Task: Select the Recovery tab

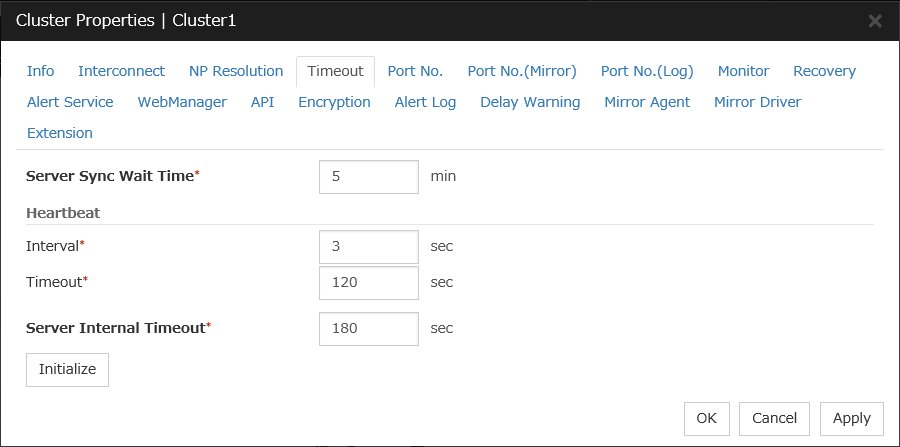Action: click(824, 71)
